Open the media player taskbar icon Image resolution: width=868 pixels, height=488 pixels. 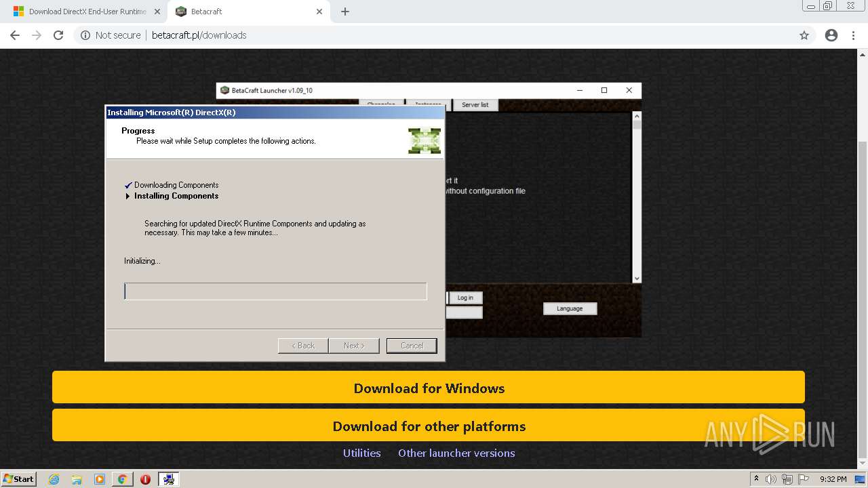[x=100, y=479]
